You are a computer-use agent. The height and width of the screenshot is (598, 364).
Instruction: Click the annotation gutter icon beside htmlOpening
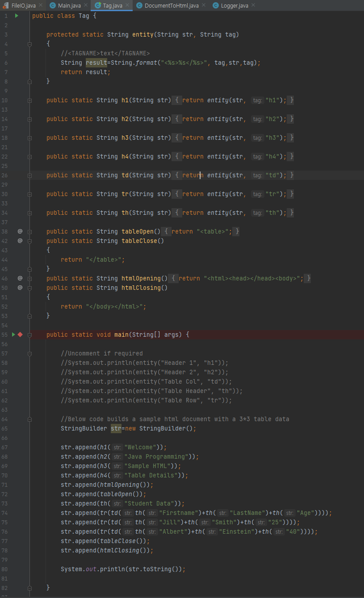click(x=19, y=278)
